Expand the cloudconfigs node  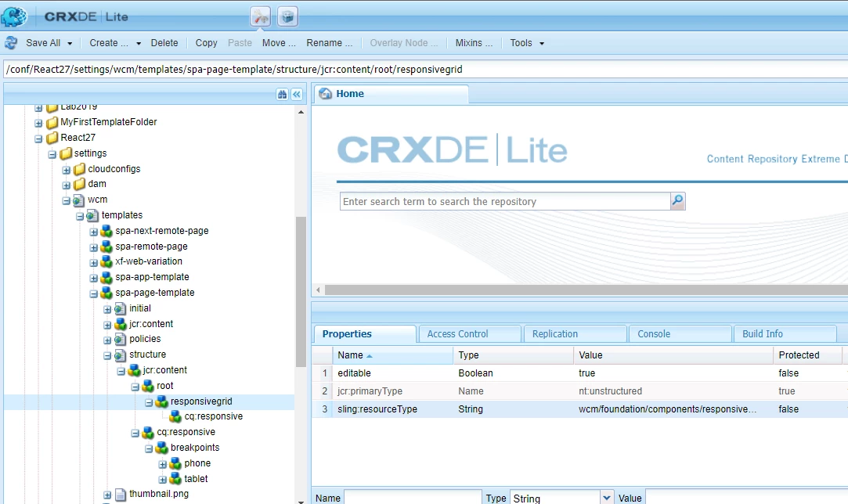tap(66, 171)
